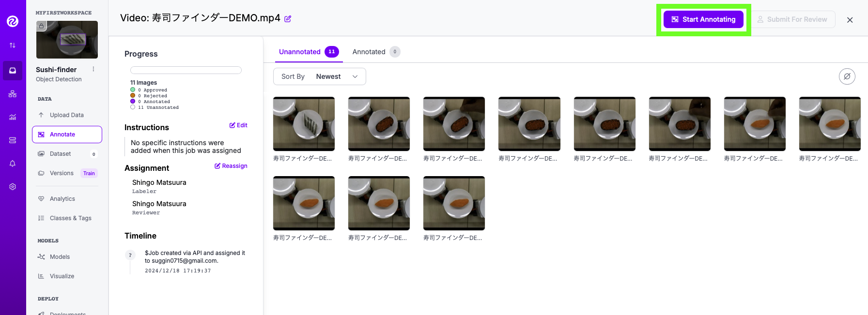Image resolution: width=868 pixels, height=315 pixels.
Task: Open Models in the sidebar
Action: (x=67, y=257)
